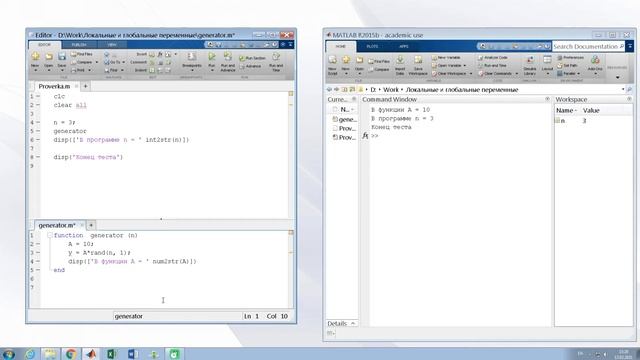
Task: Click the Add-Ons icon
Action: 595,60
